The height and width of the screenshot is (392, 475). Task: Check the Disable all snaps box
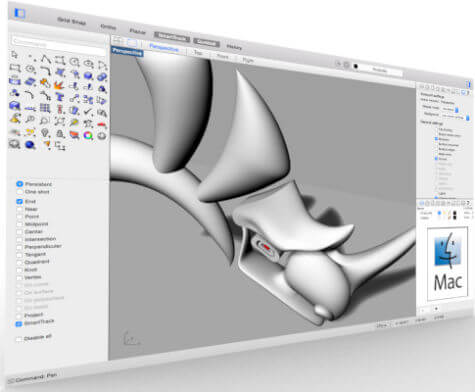coord(19,339)
